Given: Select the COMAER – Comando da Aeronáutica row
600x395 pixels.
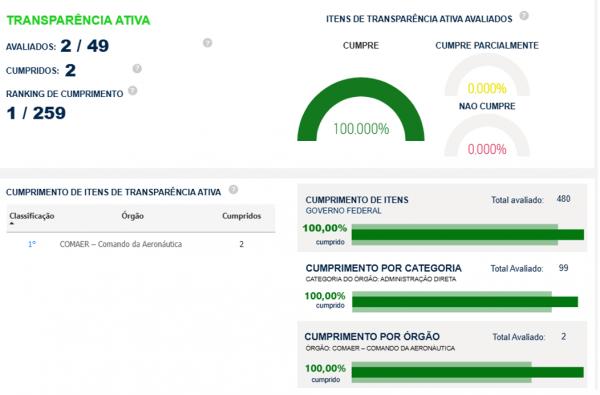Looking at the screenshot, I should (141, 244).
